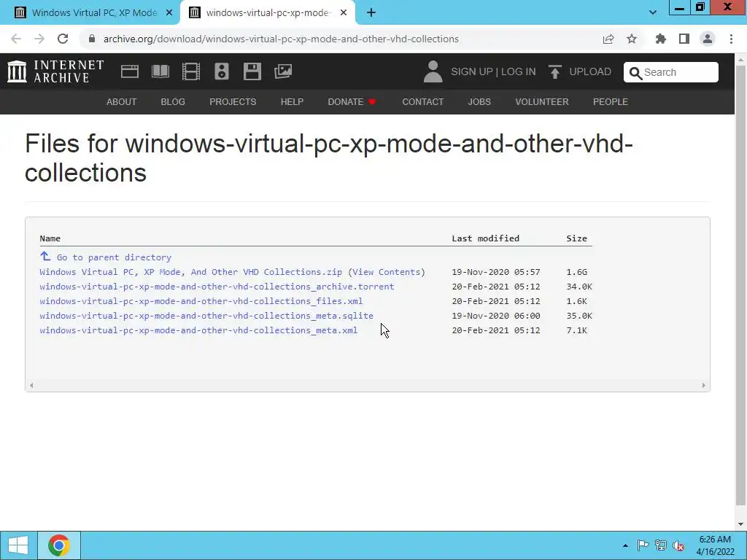Open HELP in navigation bar
The image size is (747, 560).
292,102
